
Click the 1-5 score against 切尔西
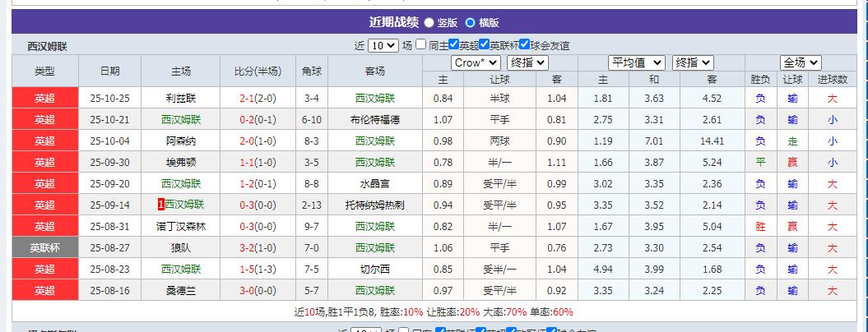coord(245,269)
